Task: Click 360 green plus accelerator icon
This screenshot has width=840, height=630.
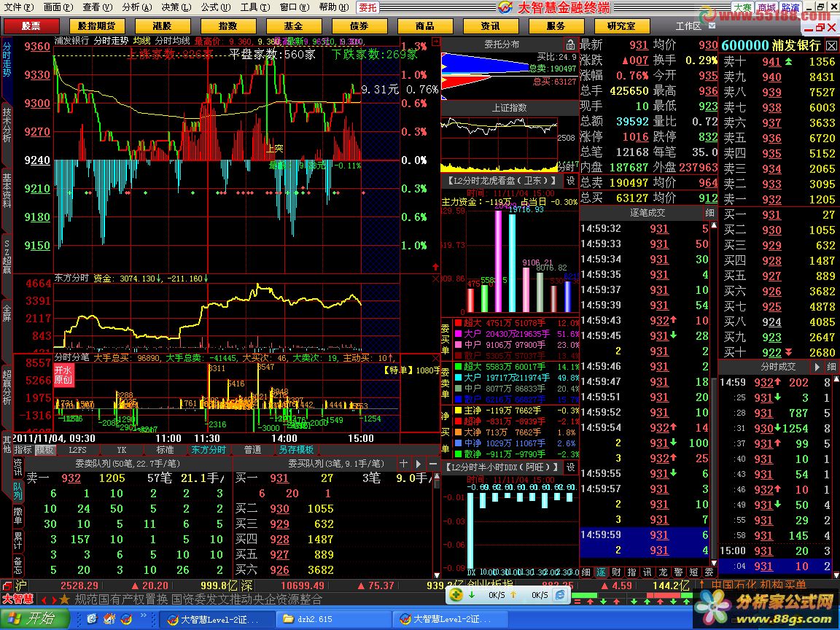Action: click(x=456, y=595)
